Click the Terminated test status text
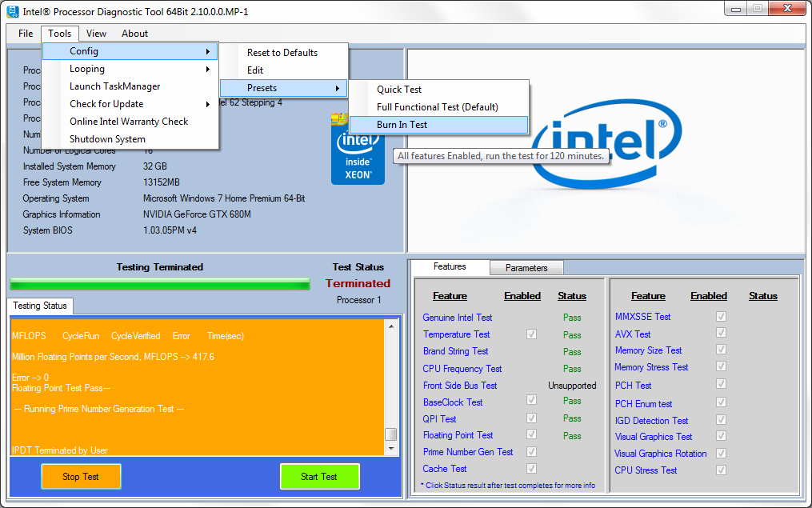The width and height of the screenshot is (812, 508). click(358, 283)
